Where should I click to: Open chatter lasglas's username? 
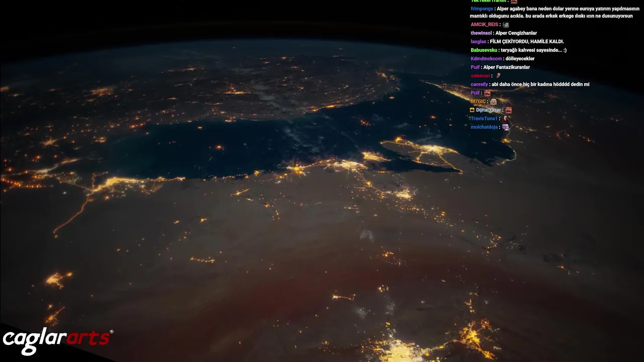(x=478, y=42)
